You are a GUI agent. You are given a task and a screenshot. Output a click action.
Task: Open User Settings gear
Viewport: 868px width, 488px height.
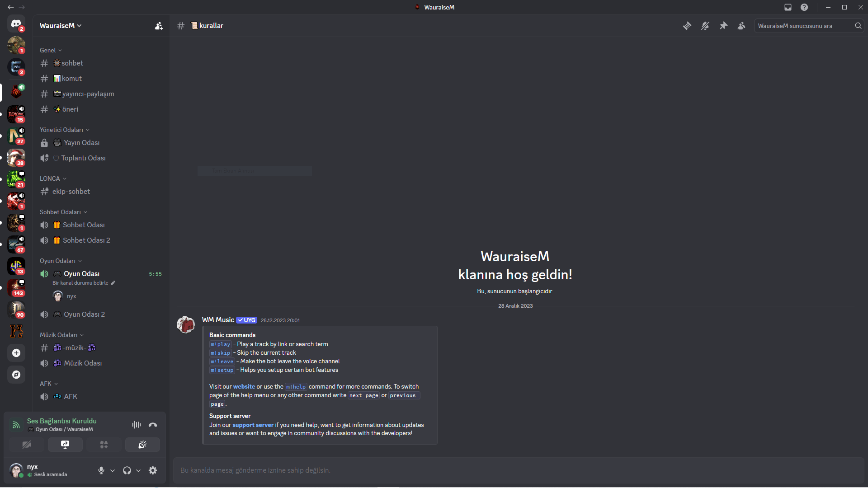153,470
